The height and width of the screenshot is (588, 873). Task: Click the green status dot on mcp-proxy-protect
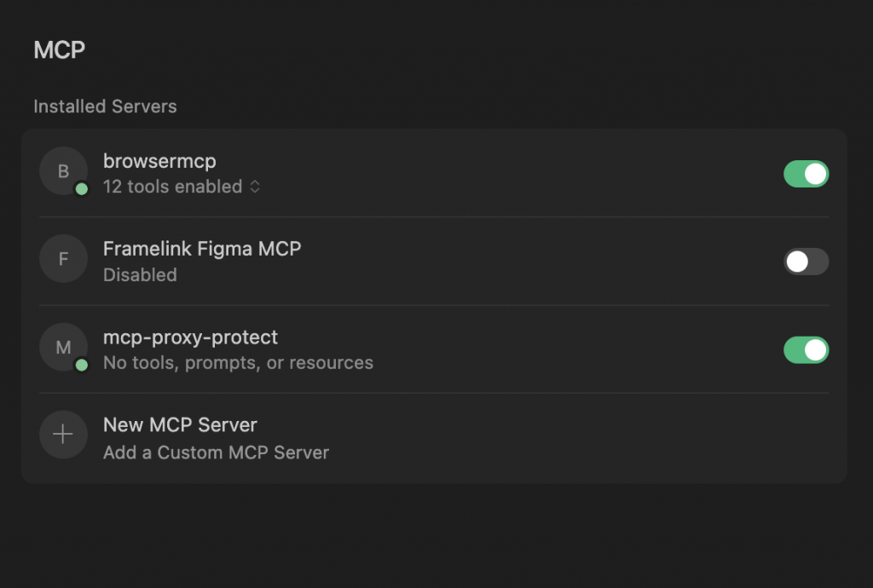82,365
